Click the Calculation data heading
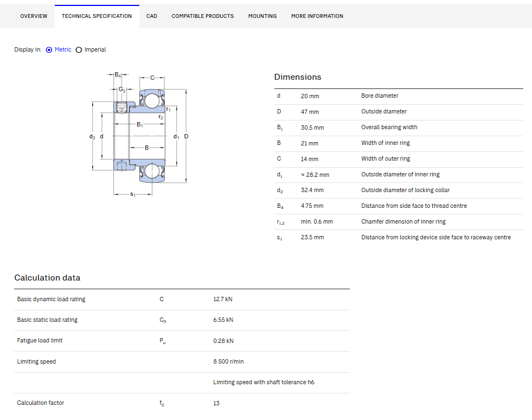The width and height of the screenshot is (532, 420). tap(47, 278)
